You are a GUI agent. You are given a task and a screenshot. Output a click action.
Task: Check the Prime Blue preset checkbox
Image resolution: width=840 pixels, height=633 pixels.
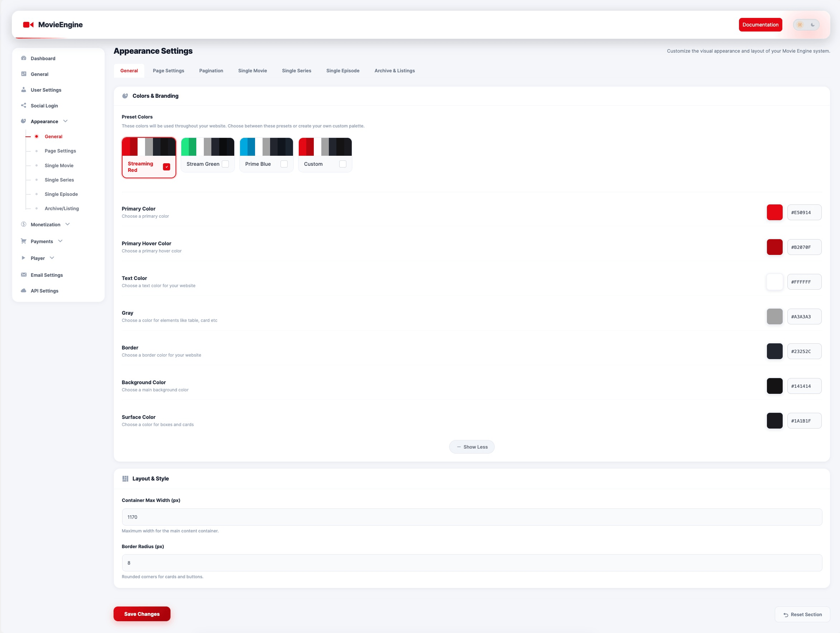pos(284,164)
